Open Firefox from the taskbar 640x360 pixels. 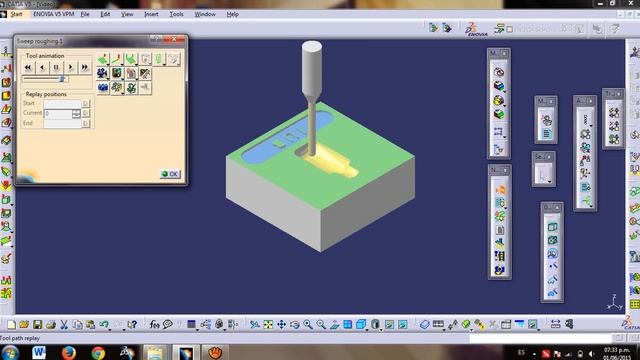pyautogui.click(x=68, y=352)
